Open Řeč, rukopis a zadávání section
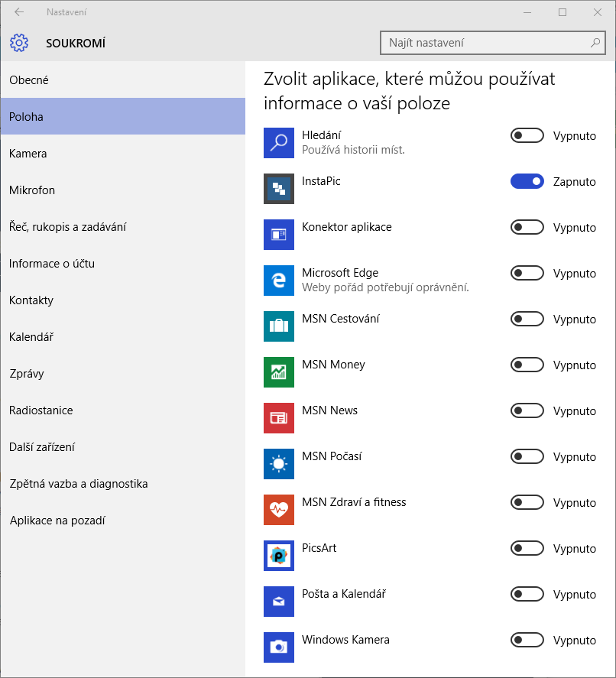The height and width of the screenshot is (678, 616). pyautogui.click(x=123, y=226)
